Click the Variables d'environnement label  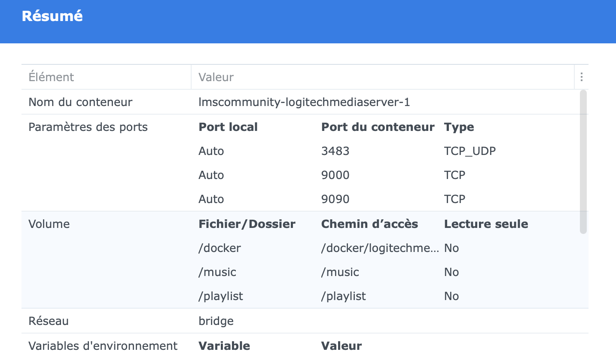103,346
